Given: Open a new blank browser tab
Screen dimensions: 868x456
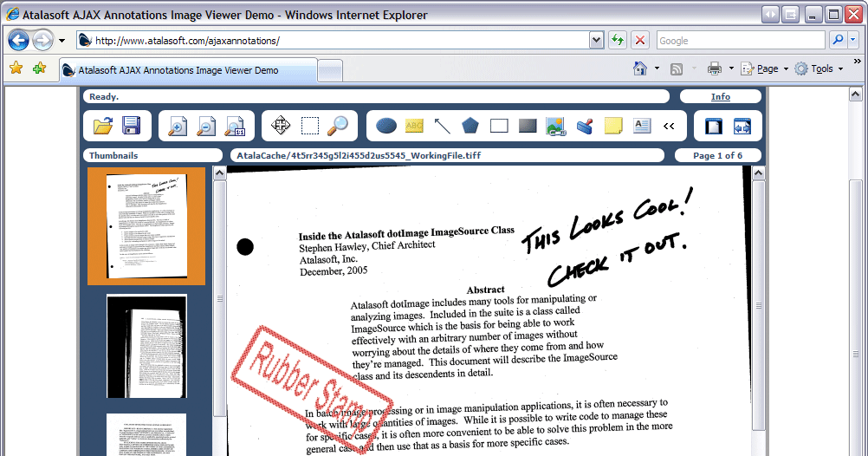Looking at the screenshot, I should coord(331,71).
